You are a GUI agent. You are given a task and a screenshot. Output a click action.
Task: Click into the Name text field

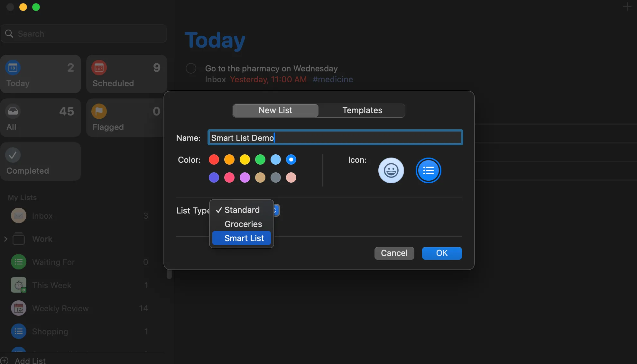pos(335,138)
